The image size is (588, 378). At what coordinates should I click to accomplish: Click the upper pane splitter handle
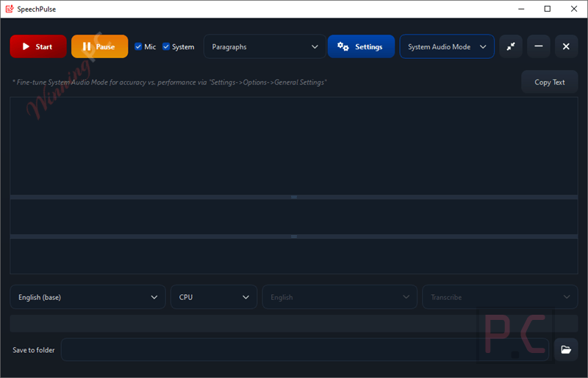click(294, 197)
